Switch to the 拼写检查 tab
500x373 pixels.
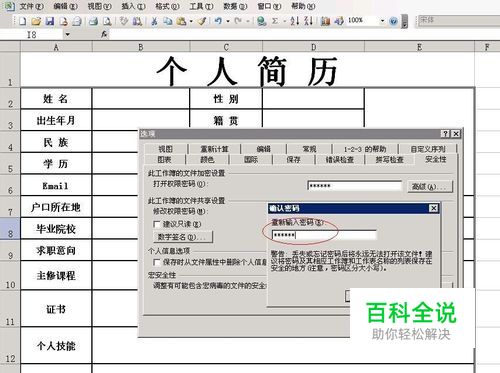(390, 160)
